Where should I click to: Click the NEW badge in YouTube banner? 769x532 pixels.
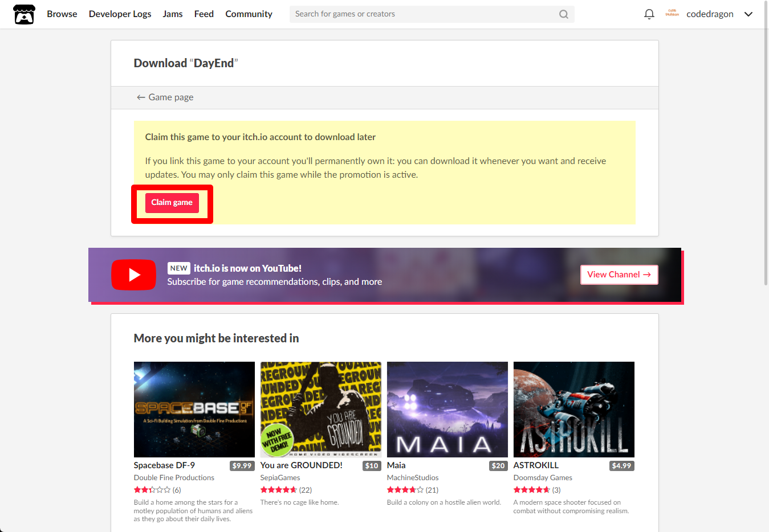[178, 268]
